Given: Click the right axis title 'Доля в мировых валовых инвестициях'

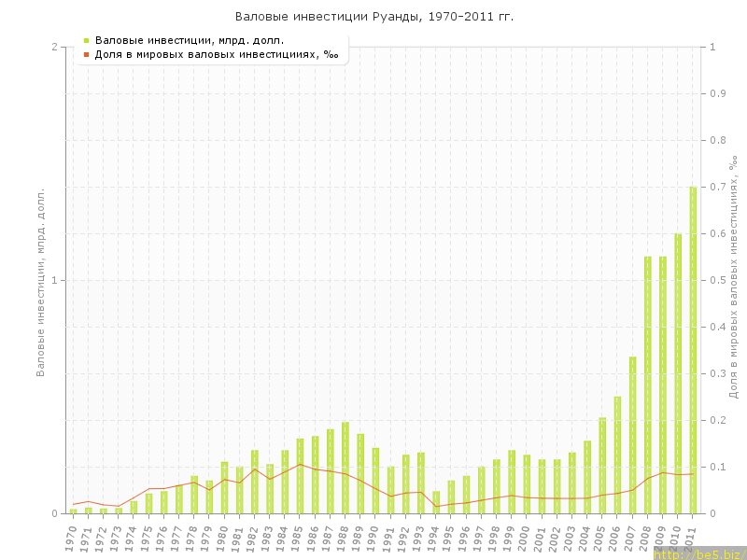Looking at the screenshot, I should coord(733,277).
